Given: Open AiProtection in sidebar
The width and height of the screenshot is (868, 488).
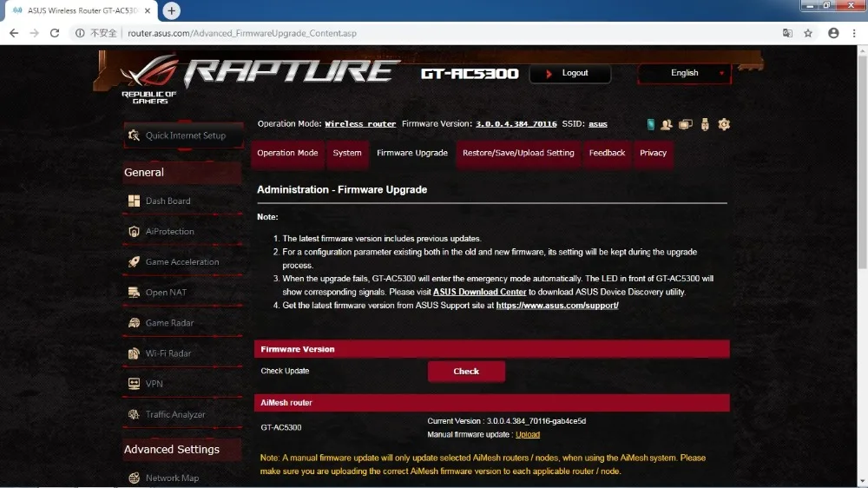Looking at the screenshot, I should pos(182,232).
